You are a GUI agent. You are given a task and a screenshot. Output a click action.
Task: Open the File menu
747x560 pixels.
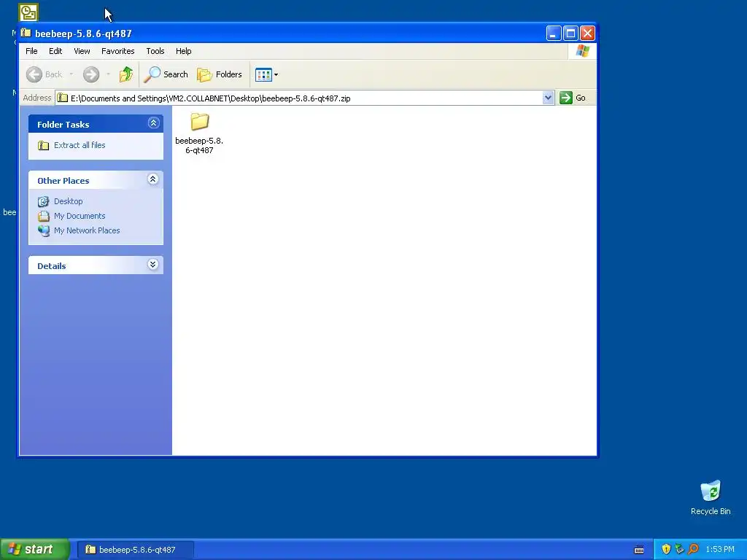click(31, 51)
